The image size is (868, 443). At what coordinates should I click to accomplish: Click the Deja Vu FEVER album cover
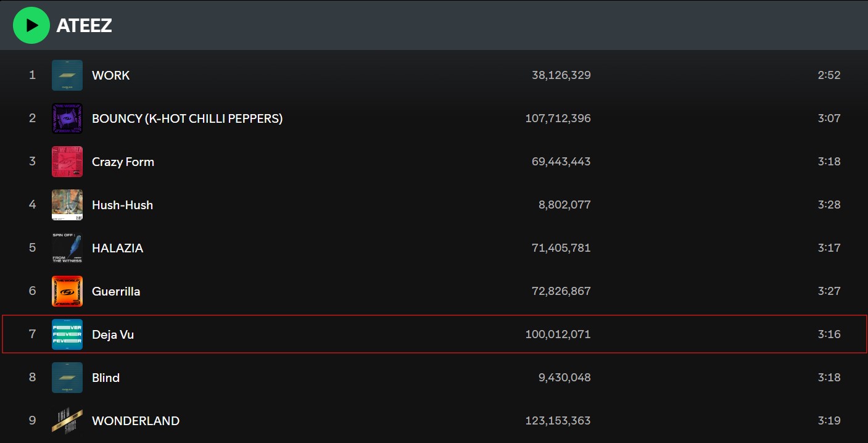tap(67, 334)
